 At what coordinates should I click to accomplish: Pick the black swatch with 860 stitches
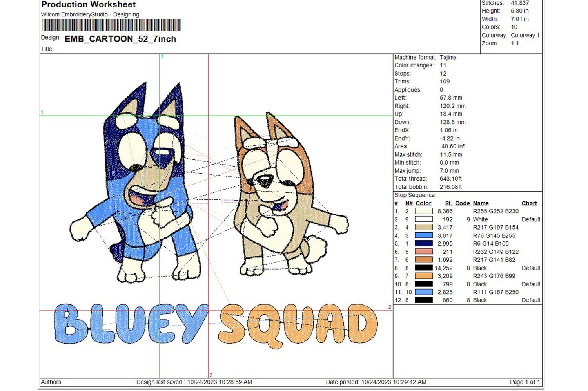423,300
